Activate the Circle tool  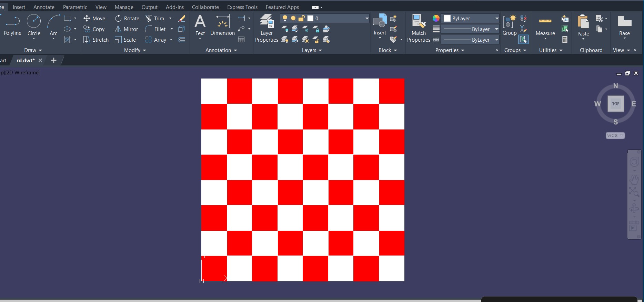(34, 25)
